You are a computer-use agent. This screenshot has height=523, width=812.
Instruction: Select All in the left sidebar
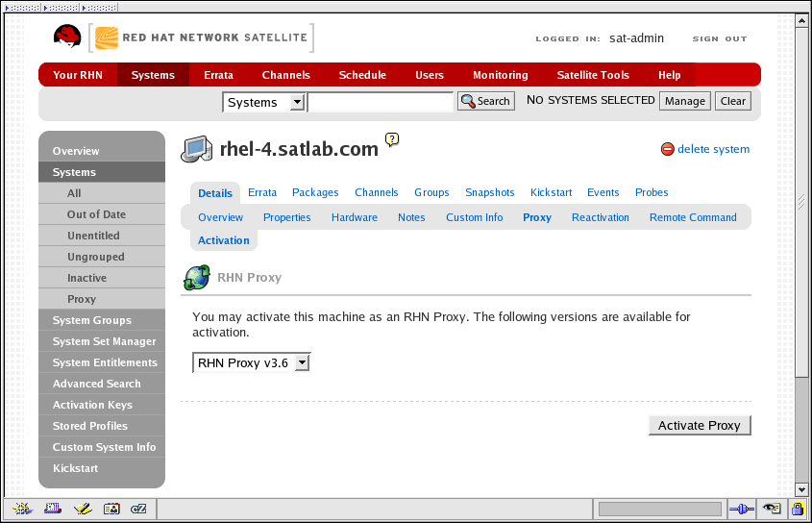coord(102,193)
